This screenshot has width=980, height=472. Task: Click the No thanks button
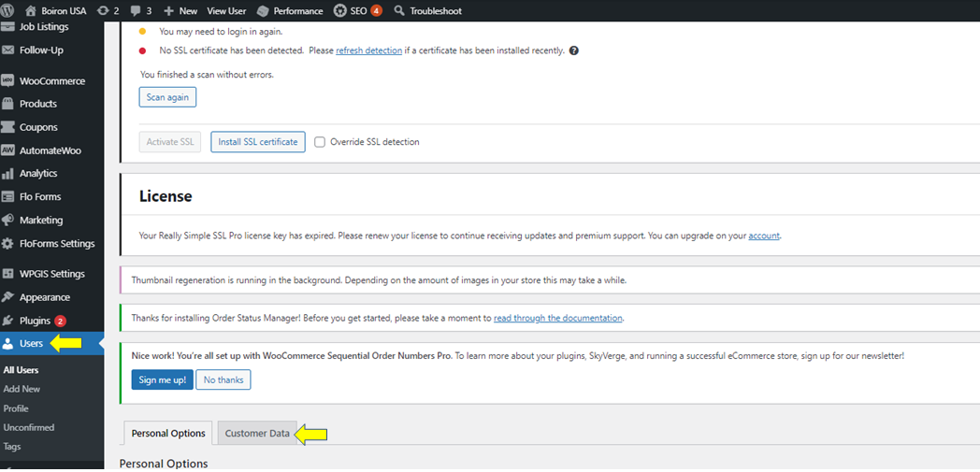(x=223, y=379)
